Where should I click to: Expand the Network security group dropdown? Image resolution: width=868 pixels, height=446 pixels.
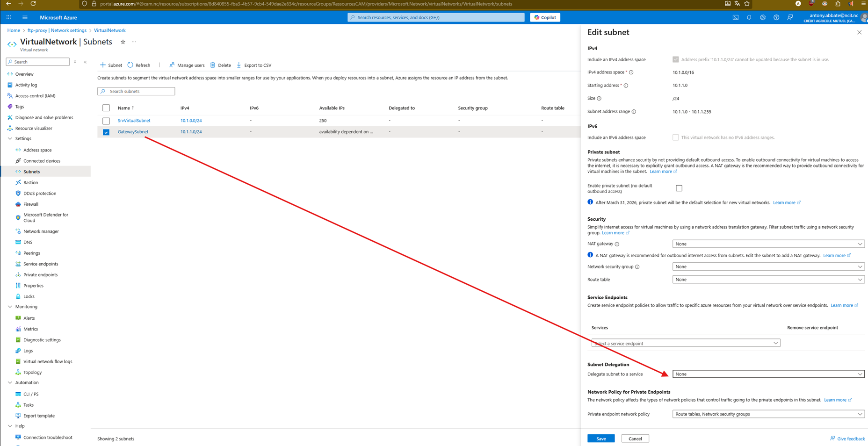point(768,266)
